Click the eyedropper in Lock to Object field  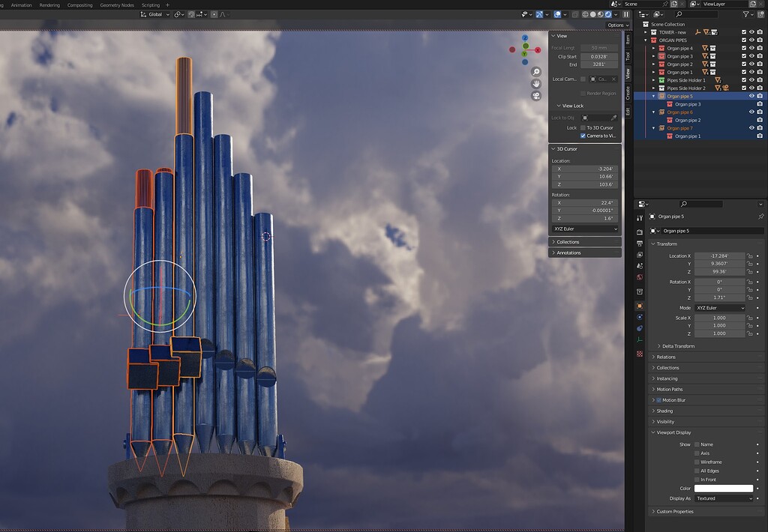coord(613,118)
